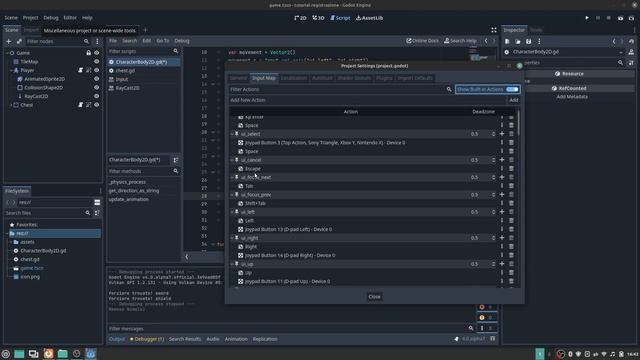Toggle visibility of the Game node
The width and height of the screenshot is (640, 360).
[x=97, y=53]
